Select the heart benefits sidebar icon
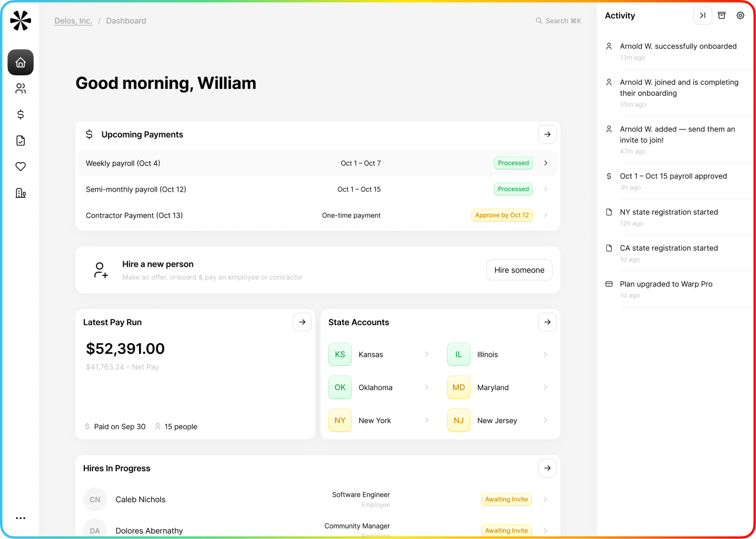Screen dimensions: 756x539 point(21,167)
